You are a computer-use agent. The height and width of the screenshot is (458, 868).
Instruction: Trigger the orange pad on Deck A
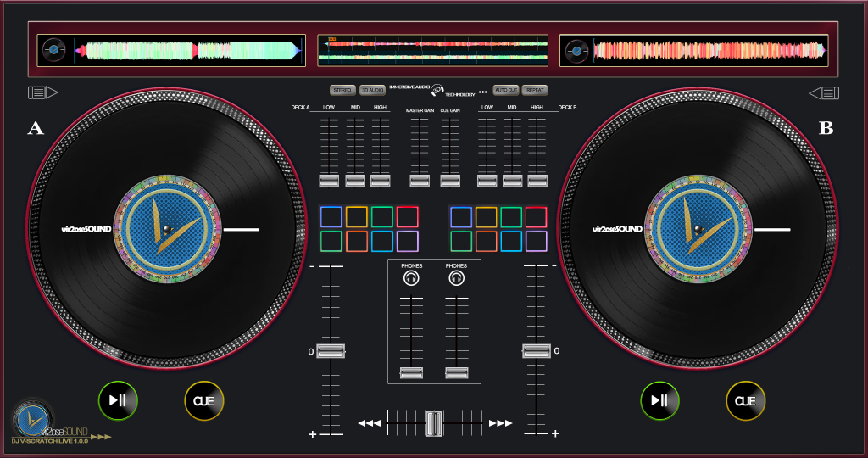(357, 242)
